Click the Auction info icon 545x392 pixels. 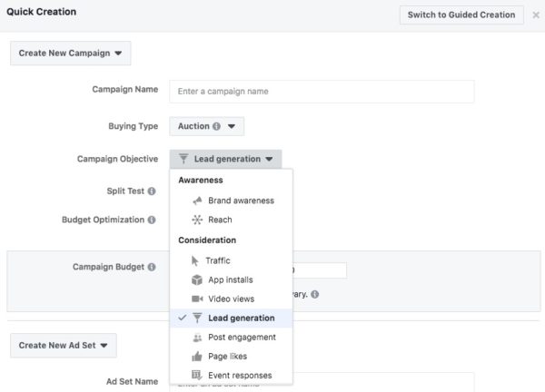pyautogui.click(x=216, y=126)
